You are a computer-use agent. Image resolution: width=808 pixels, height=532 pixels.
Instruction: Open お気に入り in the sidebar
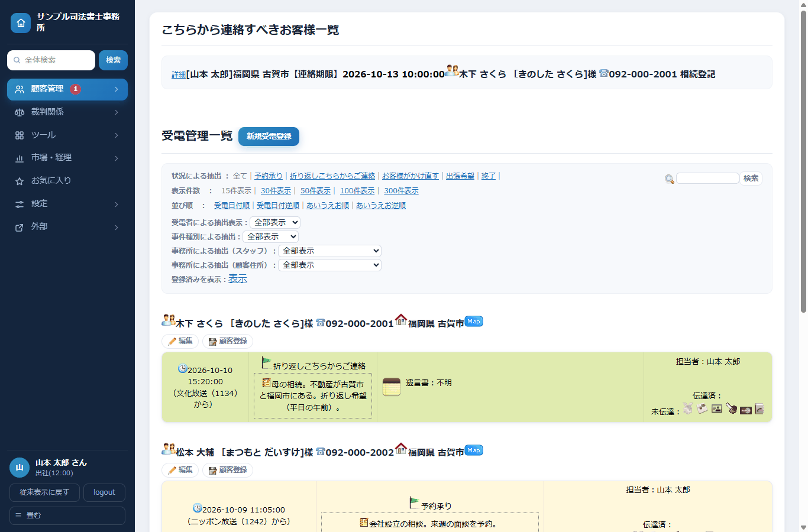tap(67, 181)
